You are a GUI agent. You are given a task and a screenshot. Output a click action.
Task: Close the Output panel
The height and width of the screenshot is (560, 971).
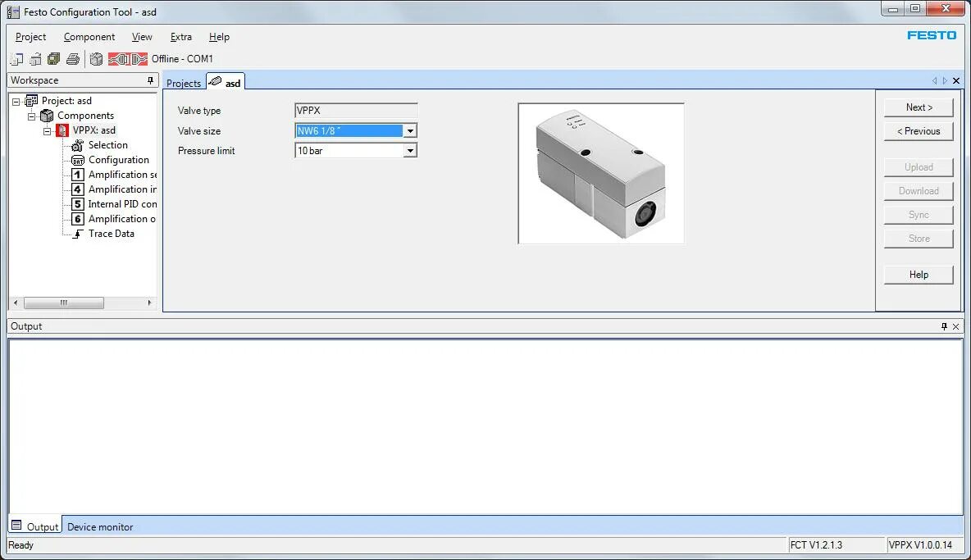tap(956, 326)
